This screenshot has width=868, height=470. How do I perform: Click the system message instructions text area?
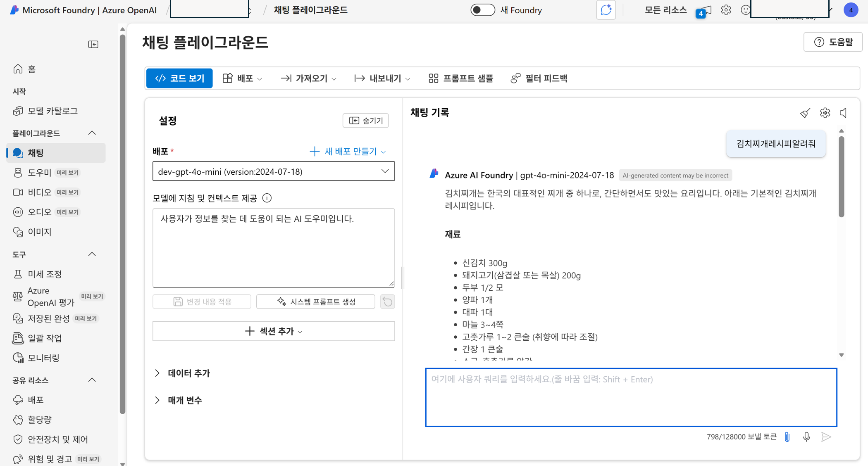click(274, 248)
